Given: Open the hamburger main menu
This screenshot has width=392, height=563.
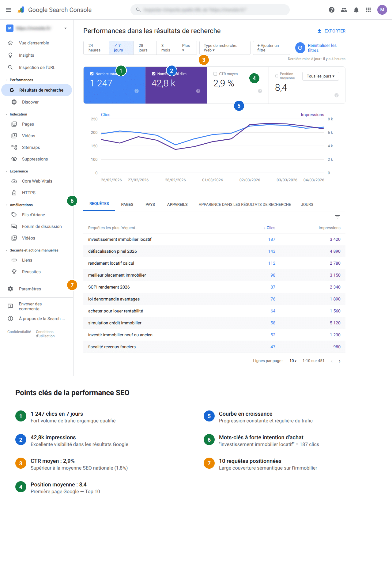Looking at the screenshot, I should point(9,10).
